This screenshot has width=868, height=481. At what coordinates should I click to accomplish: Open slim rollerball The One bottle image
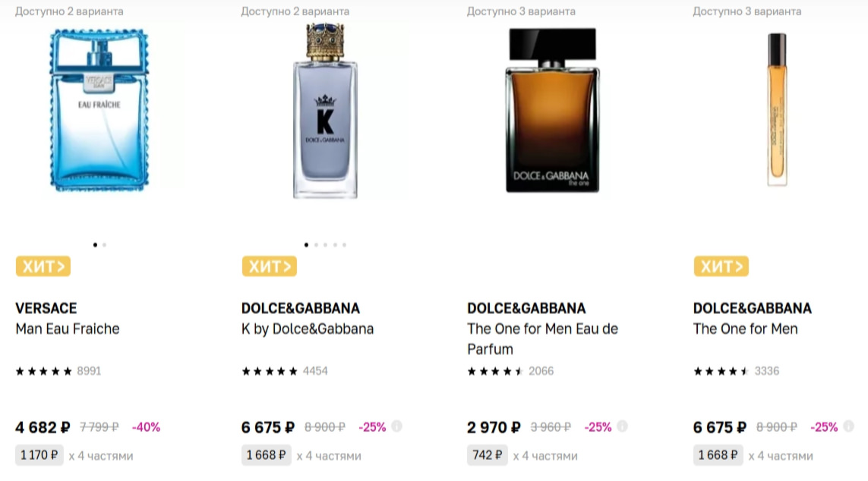point(777,110)
